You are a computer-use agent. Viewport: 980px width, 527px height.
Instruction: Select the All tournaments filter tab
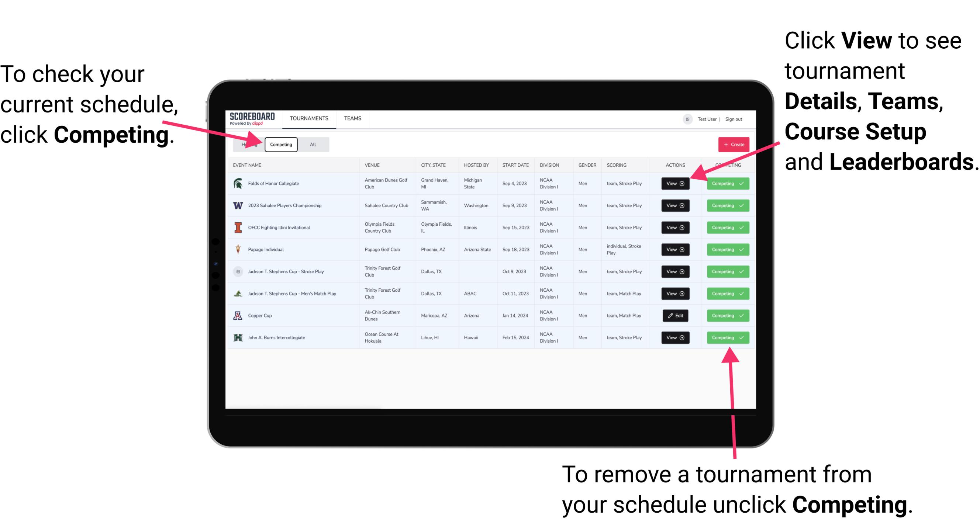point(311,144)
